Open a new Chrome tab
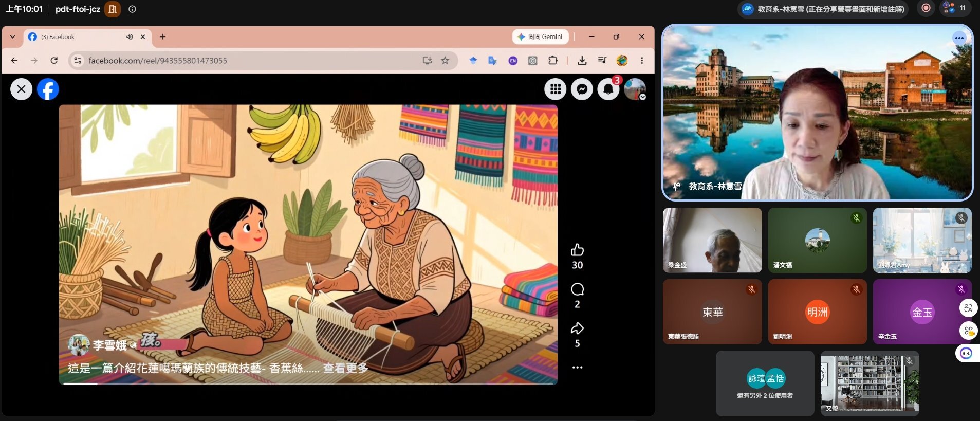The width and height of the screenshot is (980, 421). (x=163, y=37)
